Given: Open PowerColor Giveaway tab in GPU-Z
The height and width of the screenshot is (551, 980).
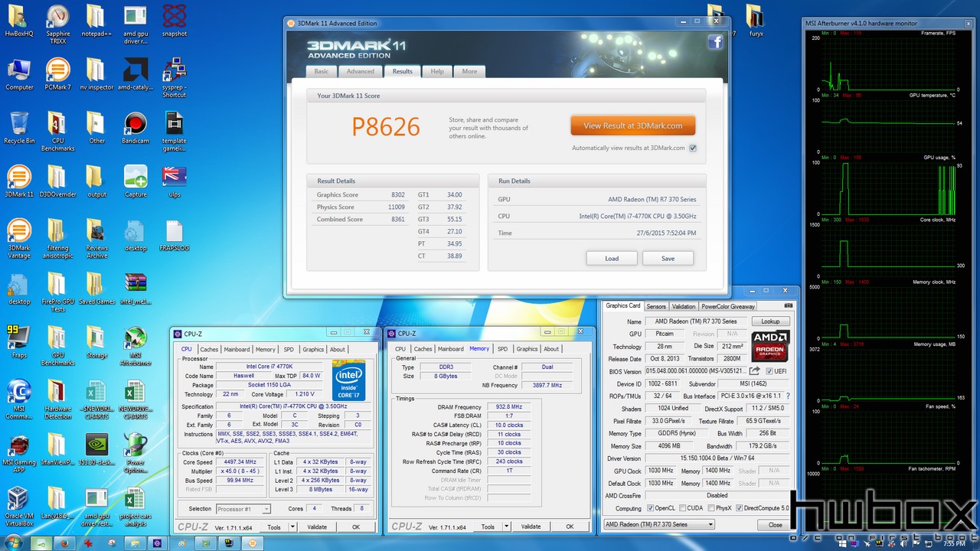Looking at the screenshot, I should pyautogui.click(x=728, y=306).
